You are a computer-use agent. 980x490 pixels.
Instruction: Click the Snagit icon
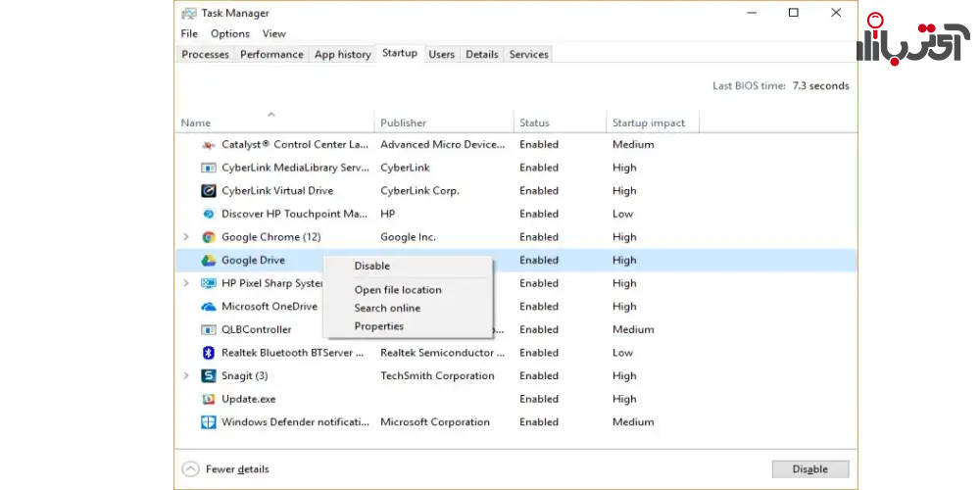coord(208,376)
